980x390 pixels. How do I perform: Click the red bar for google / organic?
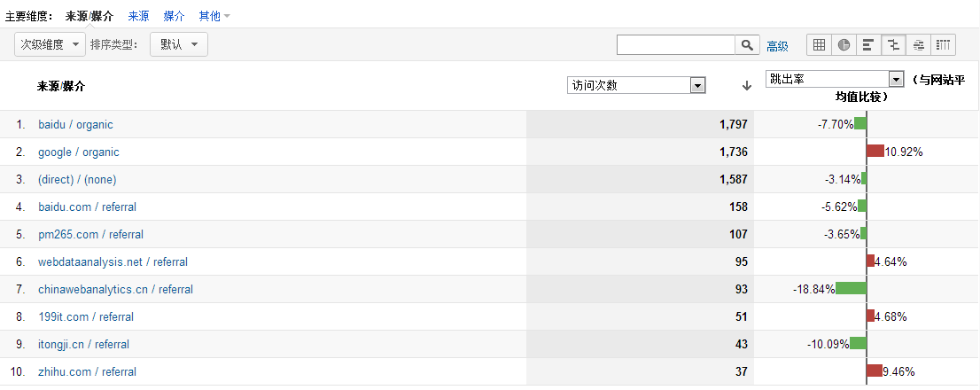(x=875, y=152)
